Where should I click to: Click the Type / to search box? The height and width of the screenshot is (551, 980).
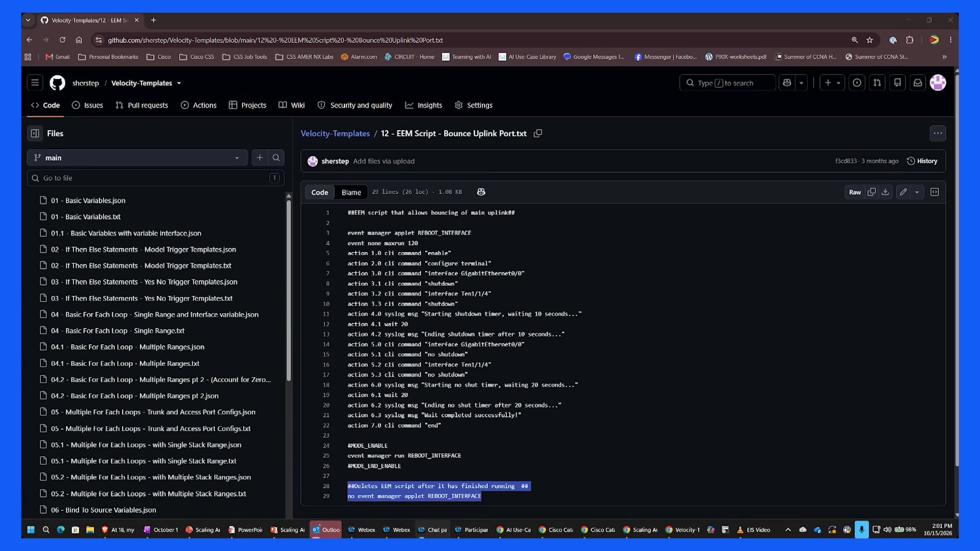pyautogui.click(x=727, y=83)
